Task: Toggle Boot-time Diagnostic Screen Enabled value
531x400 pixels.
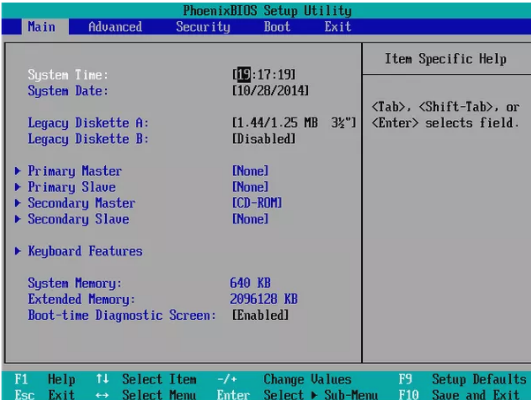Action: 260,315
